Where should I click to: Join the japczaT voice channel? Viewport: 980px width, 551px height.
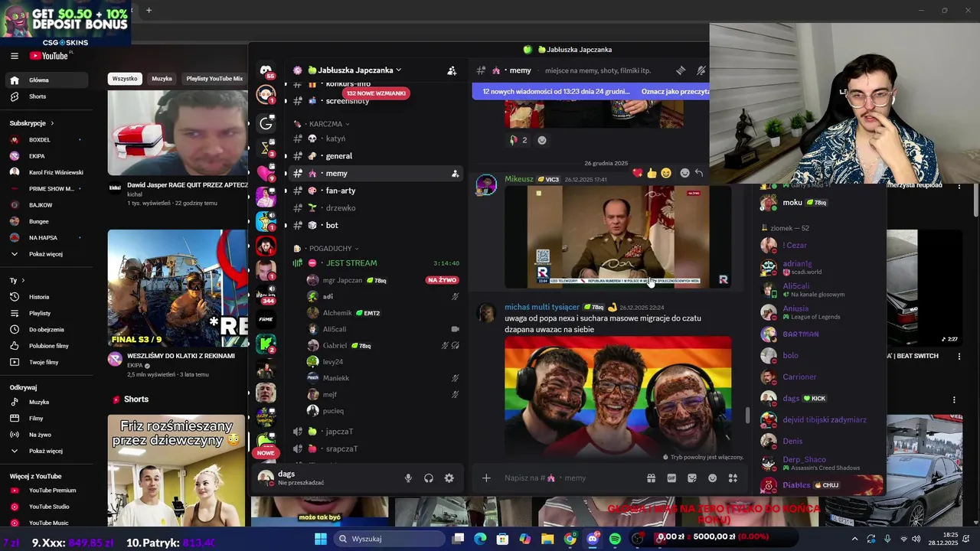click(375, 432)
